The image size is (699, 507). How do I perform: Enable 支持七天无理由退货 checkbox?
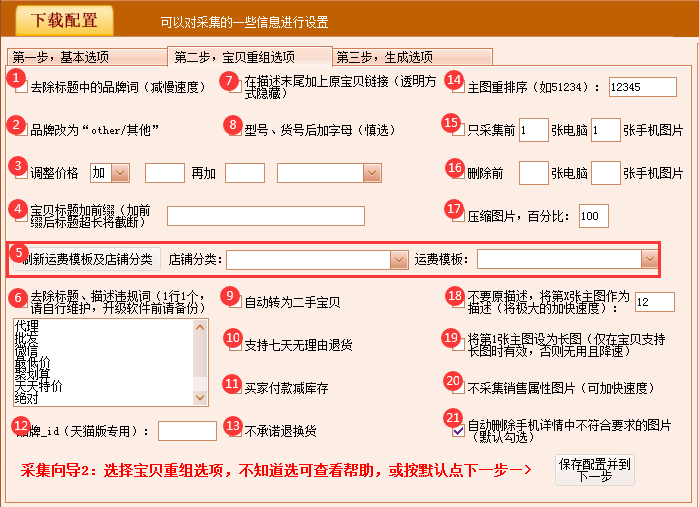tap(236, 345)
